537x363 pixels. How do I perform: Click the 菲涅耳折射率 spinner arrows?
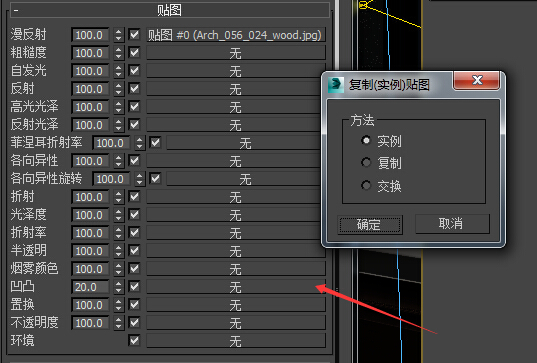139,143
